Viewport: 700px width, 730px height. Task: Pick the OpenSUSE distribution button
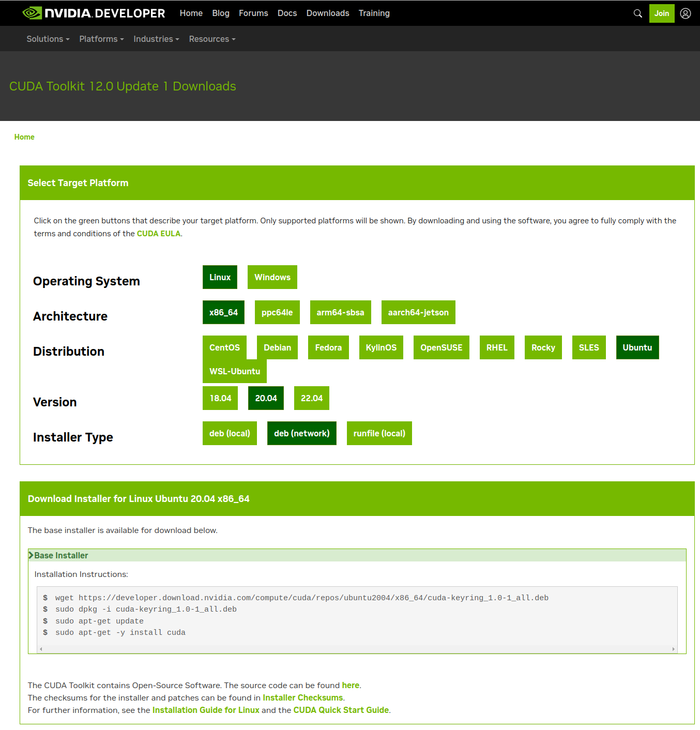coord(442,347)
